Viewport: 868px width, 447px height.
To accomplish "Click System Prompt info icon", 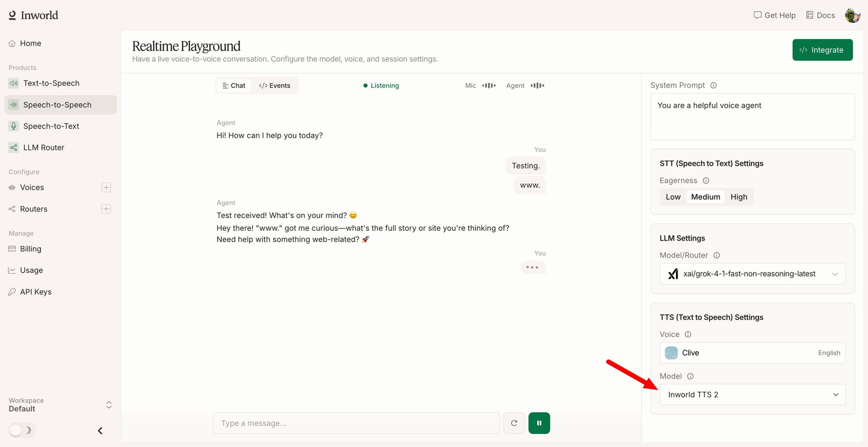I will point(713,85).
